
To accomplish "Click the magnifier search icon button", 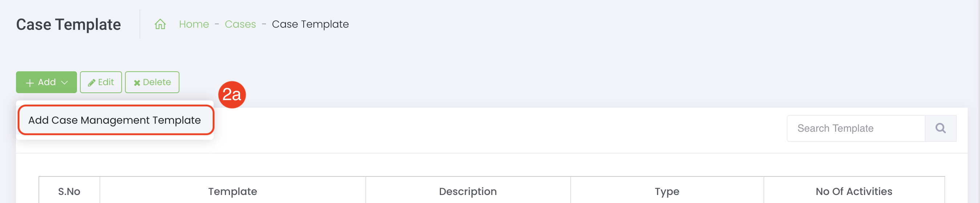I will 940,128.
